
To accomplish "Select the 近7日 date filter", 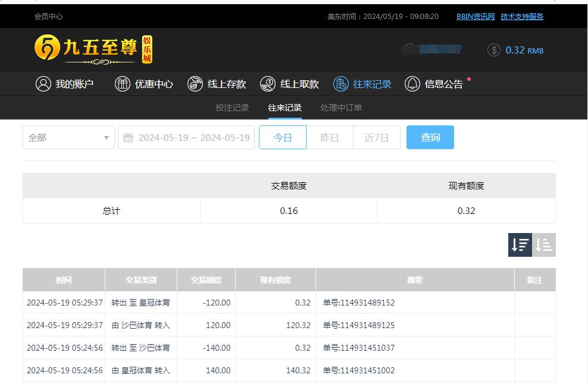I will point(377,137).
